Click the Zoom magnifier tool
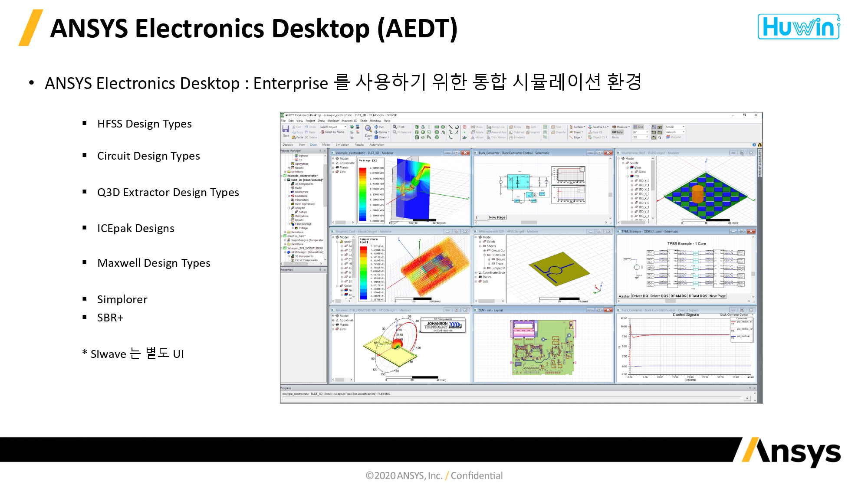 (x=368, y=129)
